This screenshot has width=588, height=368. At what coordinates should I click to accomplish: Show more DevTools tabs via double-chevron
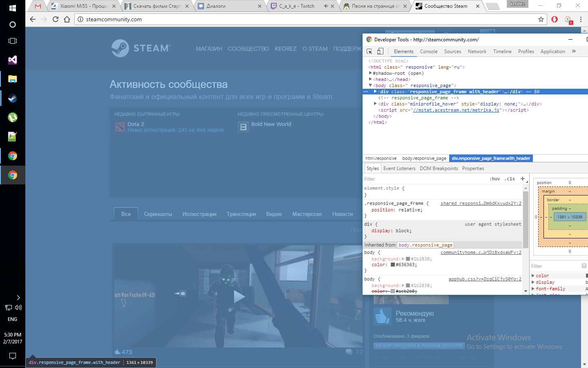574,51
